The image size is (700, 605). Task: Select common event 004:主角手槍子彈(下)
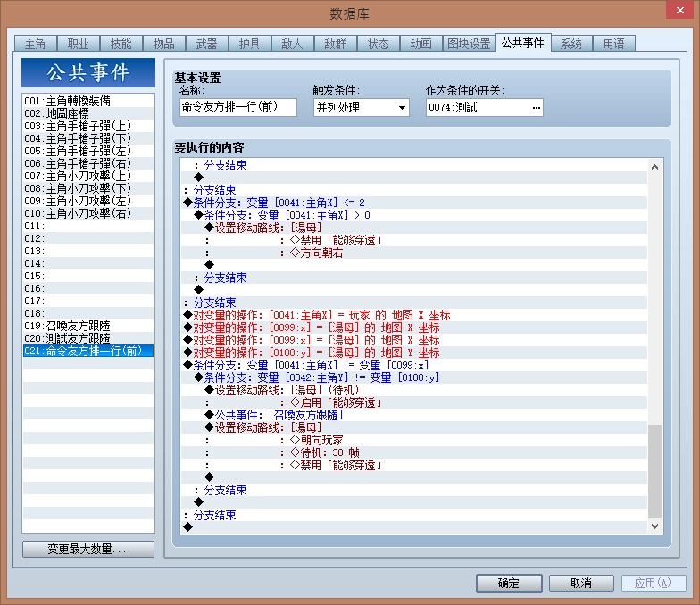pos(87,138)
